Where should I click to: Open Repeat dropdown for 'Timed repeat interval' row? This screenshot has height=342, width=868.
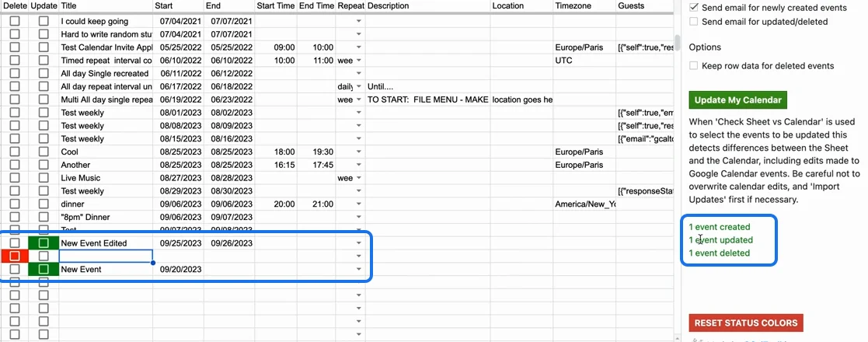pyautogui.click(x=359, y=61)
